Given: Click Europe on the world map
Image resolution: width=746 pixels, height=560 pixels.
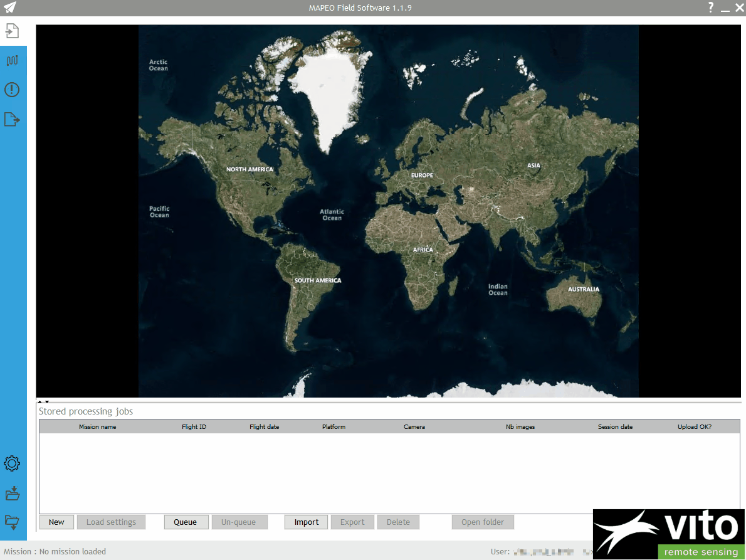Looking at the screenshot, I should pos(422,175).
